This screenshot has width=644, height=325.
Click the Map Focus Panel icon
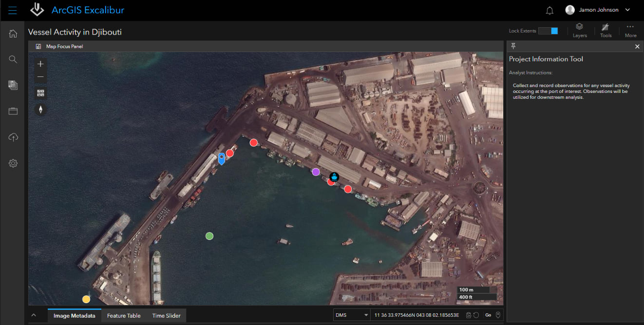pos(38,47)
